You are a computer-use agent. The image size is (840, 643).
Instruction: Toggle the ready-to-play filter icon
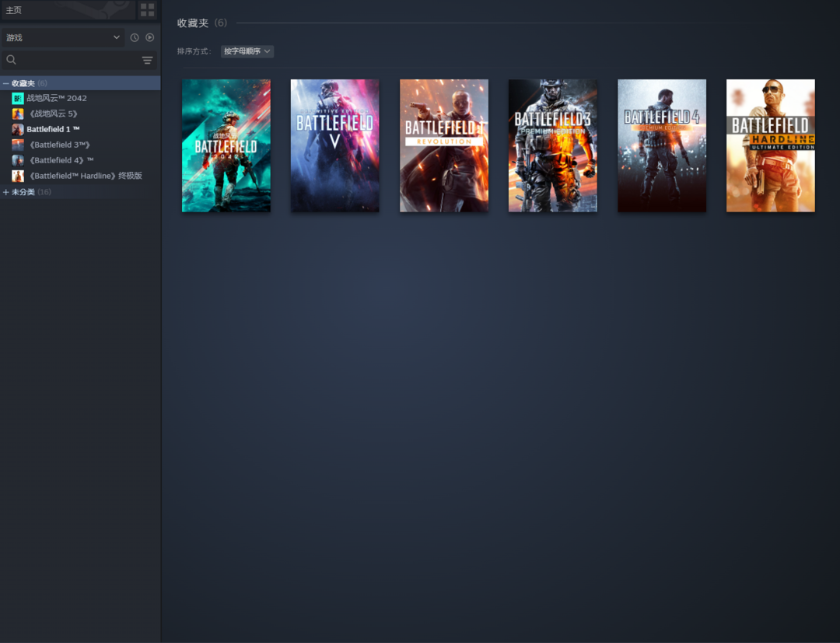[150, 37]
